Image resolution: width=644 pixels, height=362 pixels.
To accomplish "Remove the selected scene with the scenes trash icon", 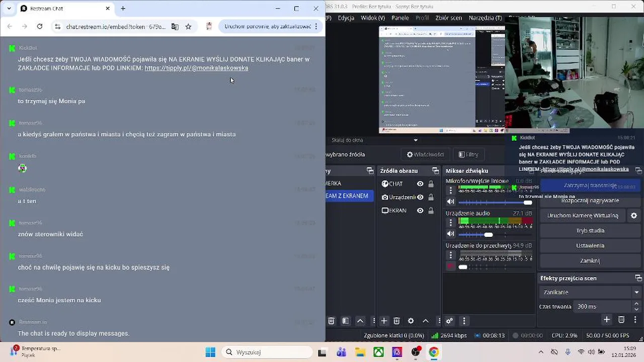I will coord(332,321).
